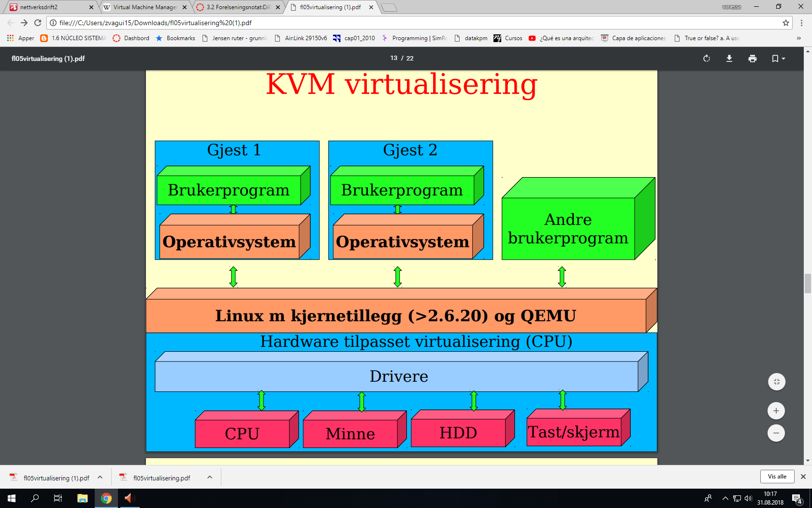Zoom in on the PDF

(776, 411)
